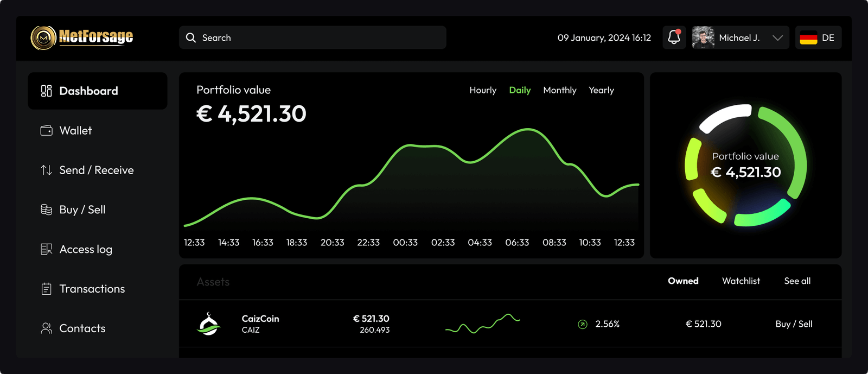
Task: Click the Send / Receive arrows icon
Action: point(47,170)
